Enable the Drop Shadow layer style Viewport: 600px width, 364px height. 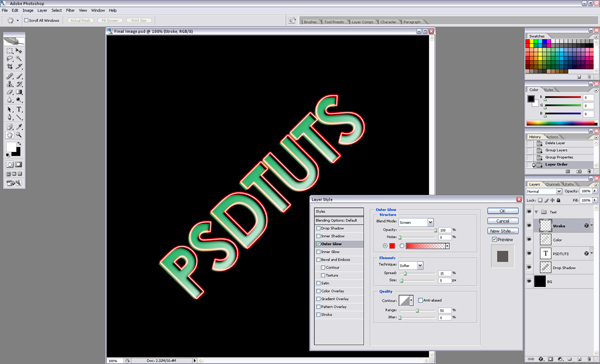[x=318, y=228]
